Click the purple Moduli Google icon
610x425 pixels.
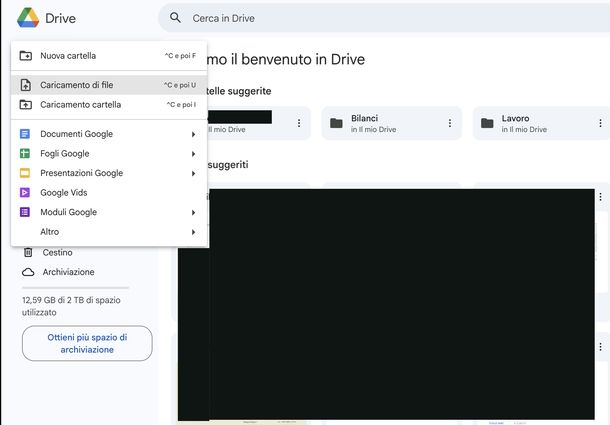click(x=25, y=212)
